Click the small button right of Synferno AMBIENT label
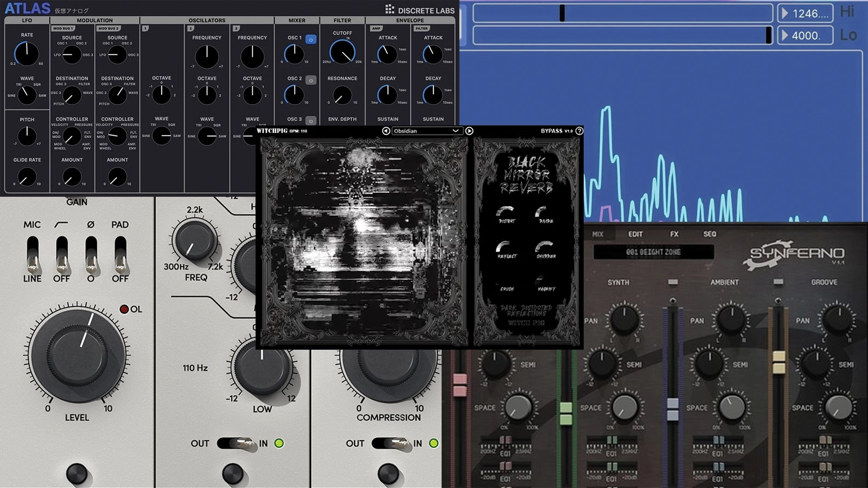 coord(778,282)
